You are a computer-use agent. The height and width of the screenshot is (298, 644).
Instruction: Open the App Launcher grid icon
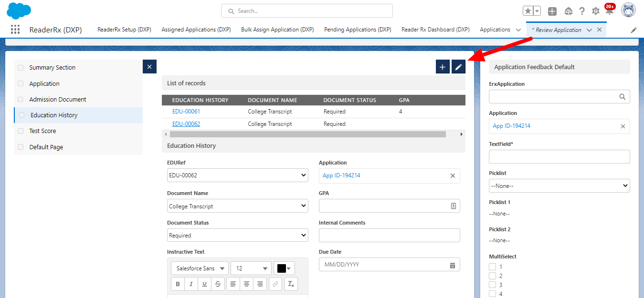click(x=15, y=30)
